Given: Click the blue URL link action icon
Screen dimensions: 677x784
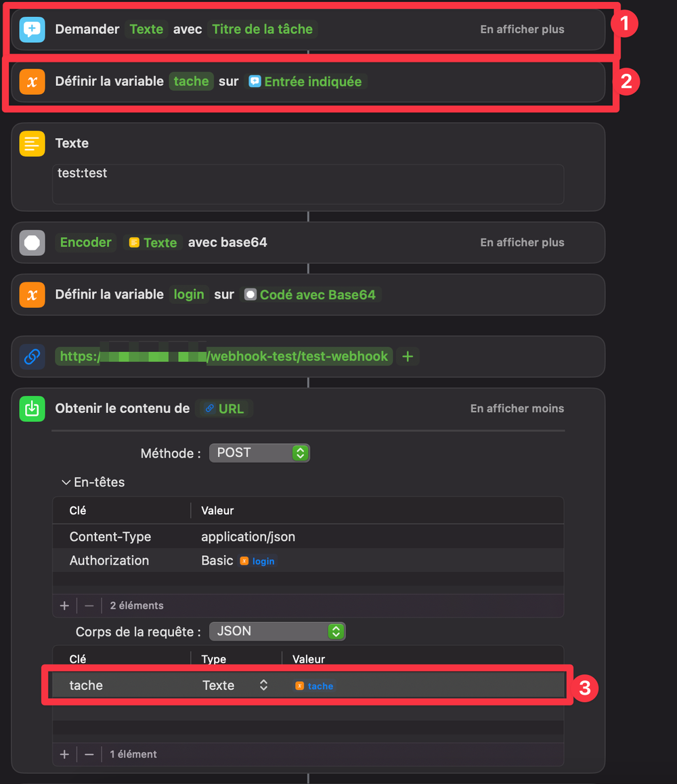Looking at the screenshot, I should pyautogui.click(x=32, y=357).
